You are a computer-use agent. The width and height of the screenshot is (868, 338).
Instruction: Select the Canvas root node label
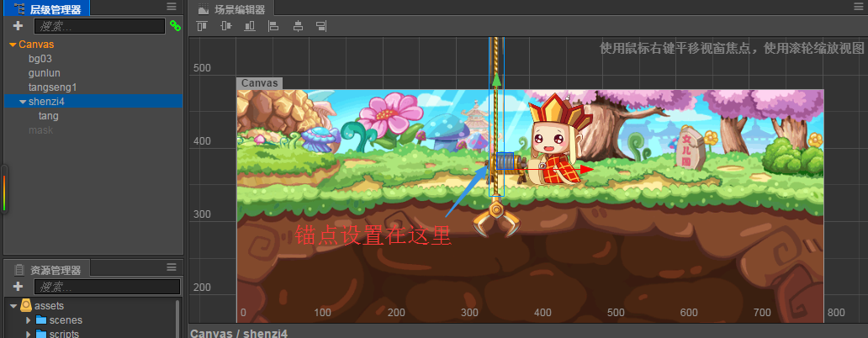[36, 45]
